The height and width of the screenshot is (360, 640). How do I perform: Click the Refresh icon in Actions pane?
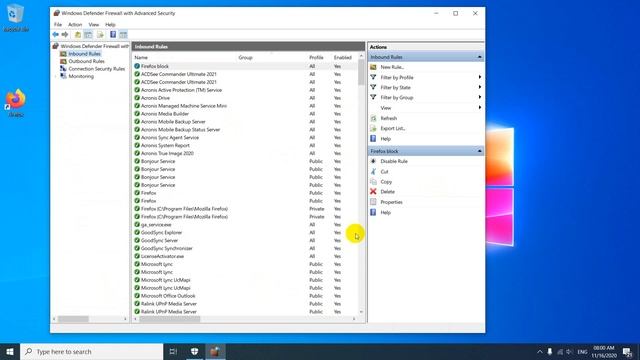(x=373, y=118)
